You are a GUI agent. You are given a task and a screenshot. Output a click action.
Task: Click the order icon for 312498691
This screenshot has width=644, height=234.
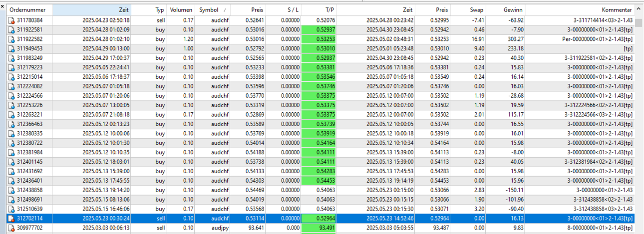pyautogui.click(x=11, y=200)
